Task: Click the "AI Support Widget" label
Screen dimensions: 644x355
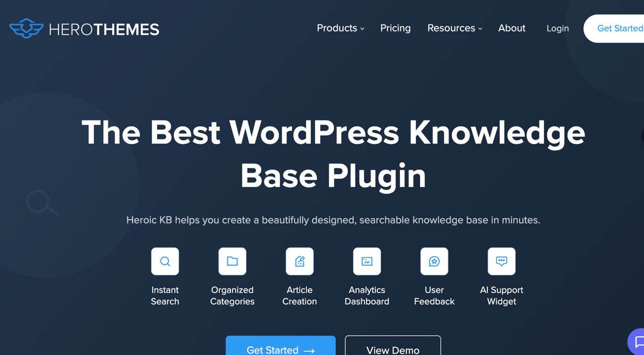Action: coord(502,296)
